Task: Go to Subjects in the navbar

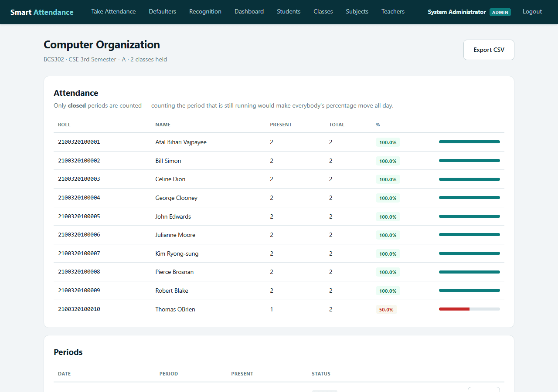Action: [x=357, y=12]
